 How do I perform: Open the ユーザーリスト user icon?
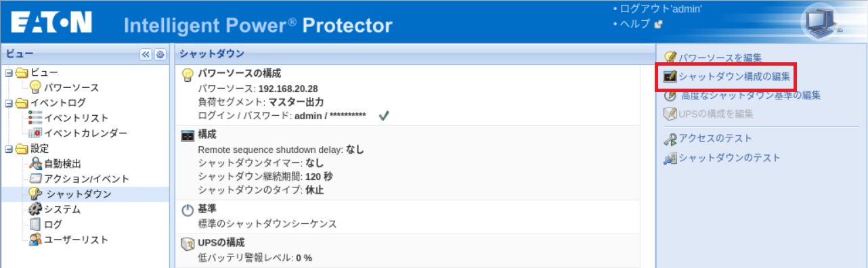pyautogui.click(x=36, y=240)
